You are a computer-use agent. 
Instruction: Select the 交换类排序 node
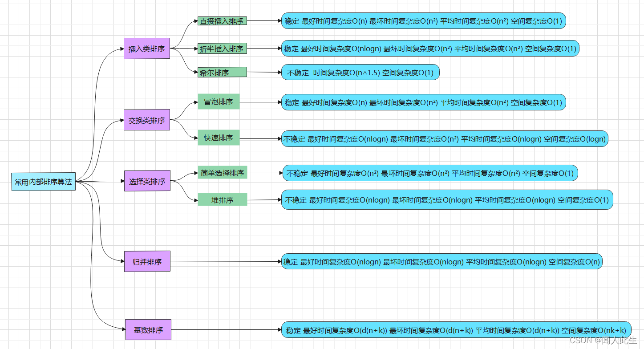pyautogui.click(x=147, y=120)
